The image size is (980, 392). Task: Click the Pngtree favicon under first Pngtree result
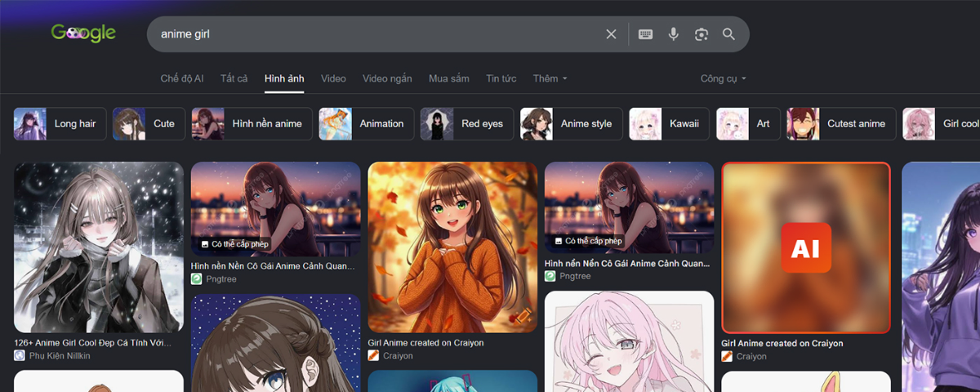pos(196,278)
